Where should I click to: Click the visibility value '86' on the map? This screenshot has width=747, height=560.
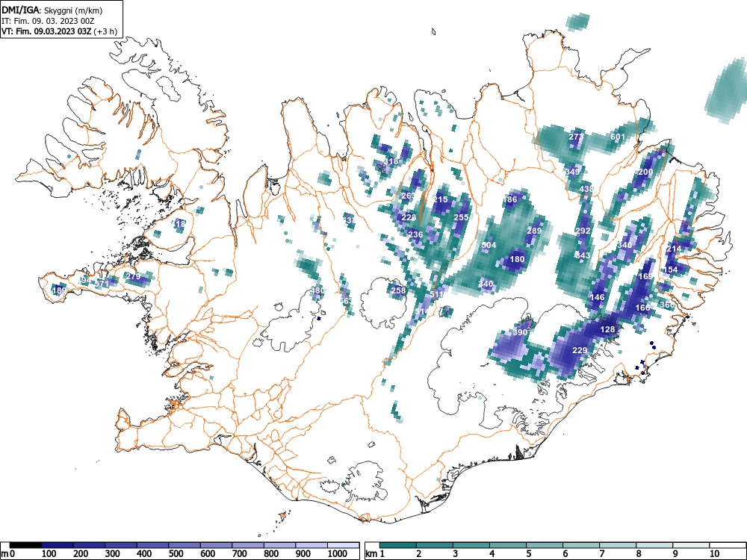pyautogui.click(x=512, y=199)
